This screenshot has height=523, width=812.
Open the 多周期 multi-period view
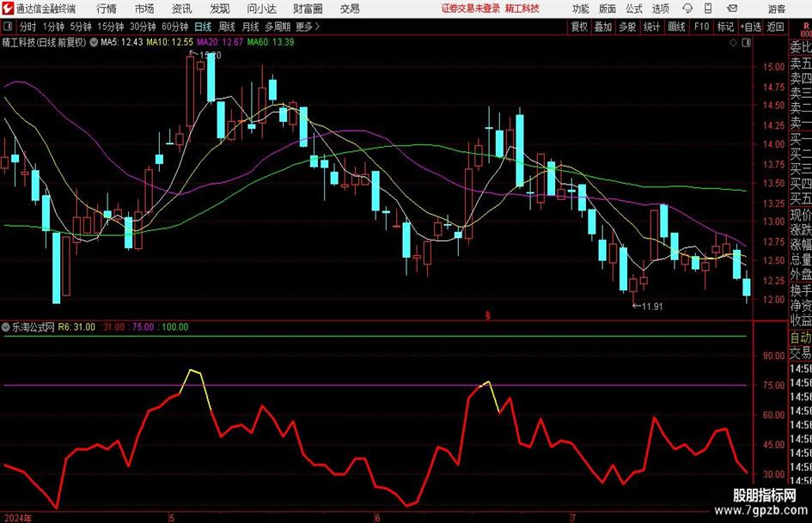278,27
